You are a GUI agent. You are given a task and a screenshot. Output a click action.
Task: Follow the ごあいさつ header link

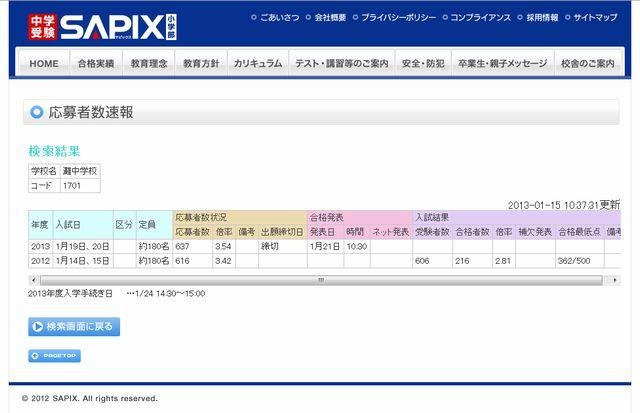280,17
